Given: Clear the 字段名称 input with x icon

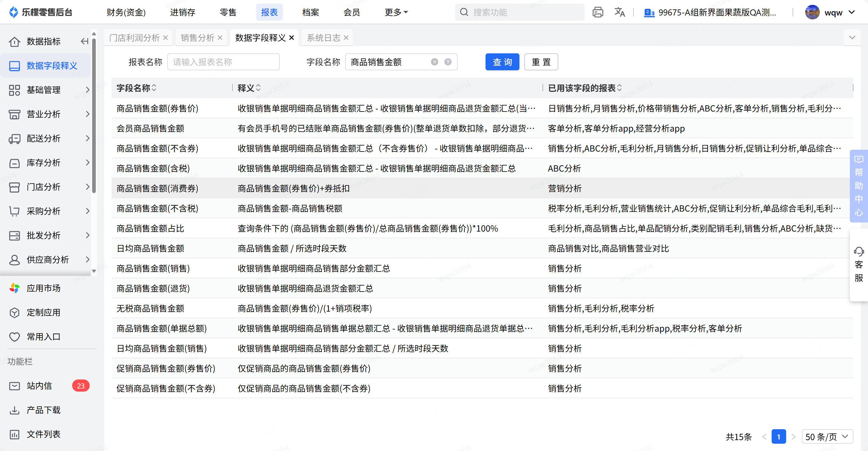Looking at the screenshot, I should point(434,62).
